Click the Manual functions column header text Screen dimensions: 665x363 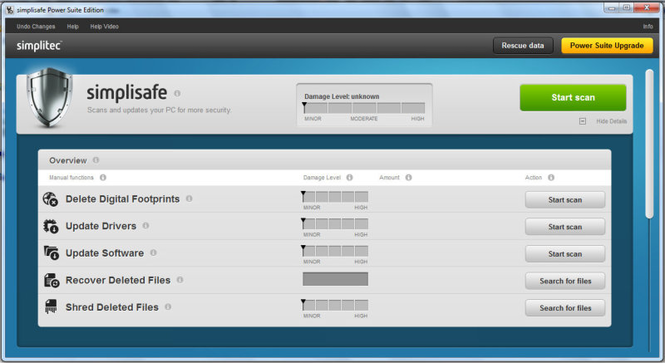click(x=71, y=177)
